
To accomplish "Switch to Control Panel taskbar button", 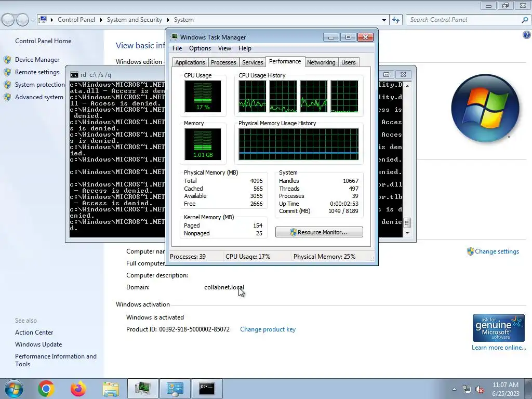I will point(175,389).
